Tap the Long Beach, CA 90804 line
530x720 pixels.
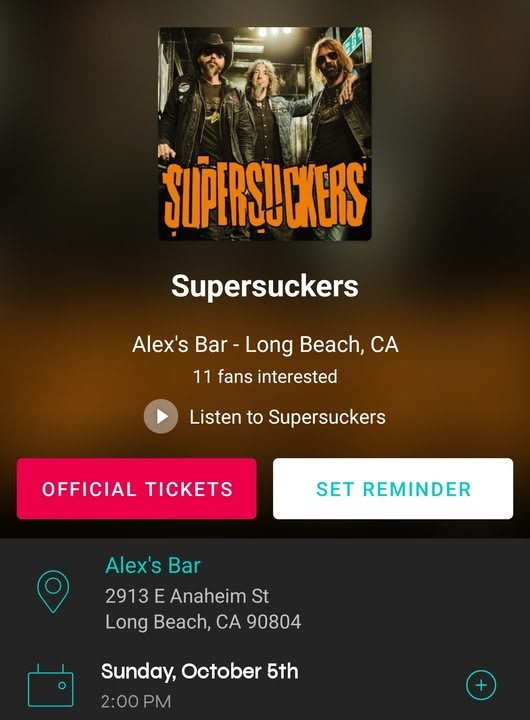pyautogui.click(x=203, y=622)
